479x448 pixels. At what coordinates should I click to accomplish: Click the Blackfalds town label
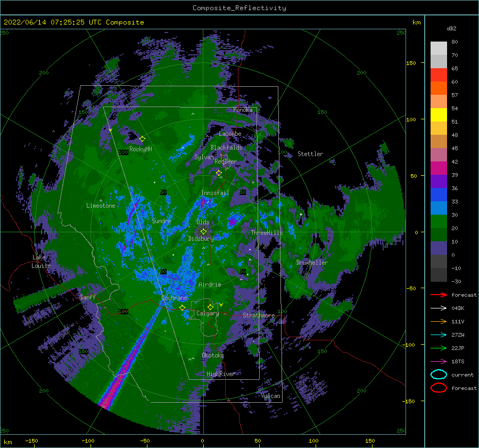(226, 148)
